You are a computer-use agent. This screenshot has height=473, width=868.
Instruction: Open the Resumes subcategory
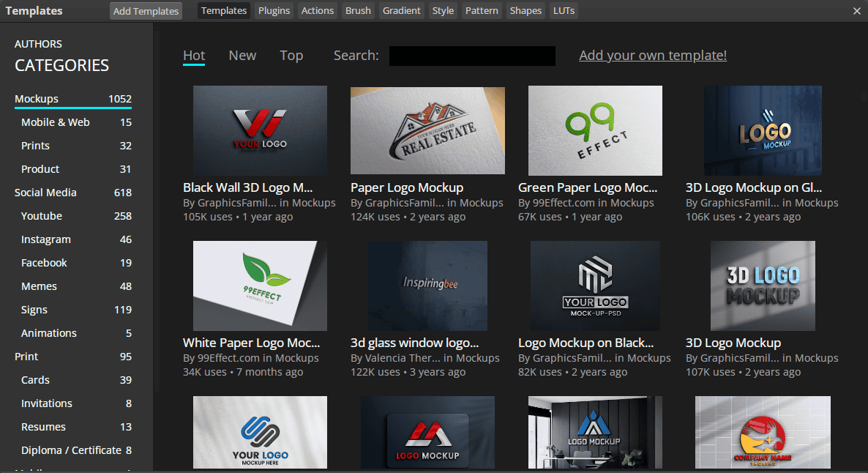(x=76, y=427)
